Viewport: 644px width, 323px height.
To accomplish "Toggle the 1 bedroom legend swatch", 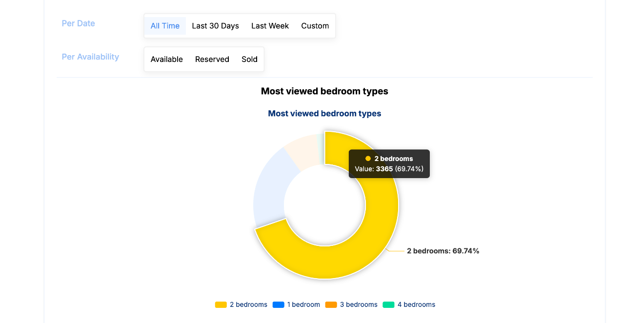I will pos(279,305).
